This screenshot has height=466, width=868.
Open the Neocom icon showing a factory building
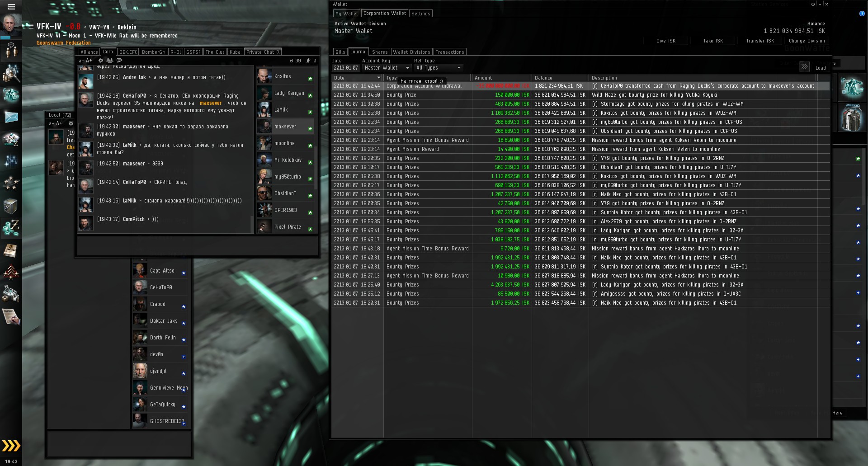tap(11, 294)
